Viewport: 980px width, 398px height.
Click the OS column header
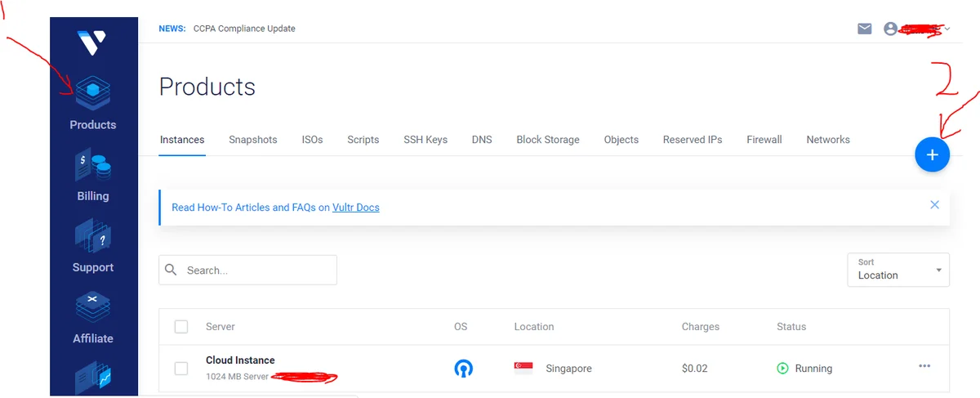tap(461, 327)
